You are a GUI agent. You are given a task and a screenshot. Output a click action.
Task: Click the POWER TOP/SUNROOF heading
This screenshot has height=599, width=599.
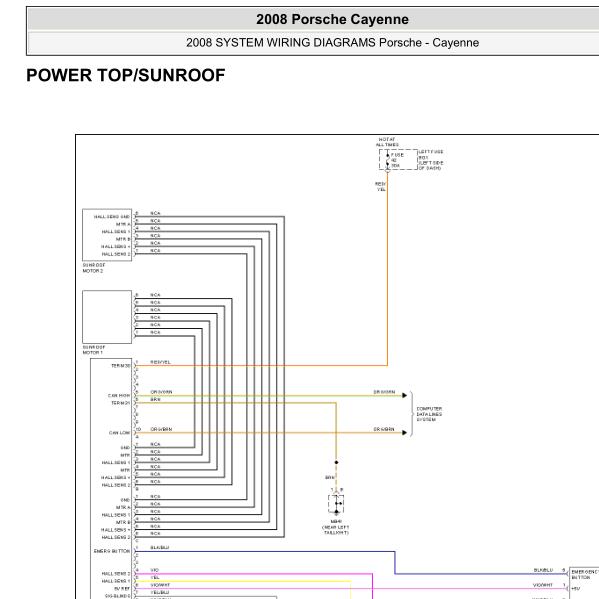click(126, 75)
